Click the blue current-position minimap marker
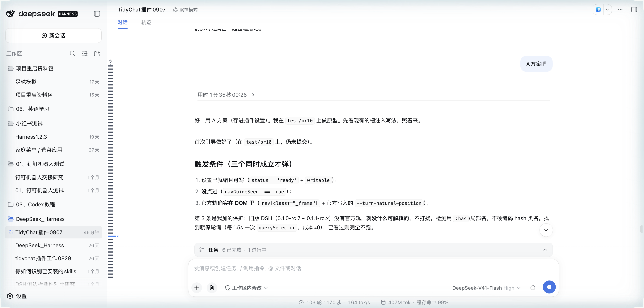The height and width of the screenshot is (308, 644). 113,236
